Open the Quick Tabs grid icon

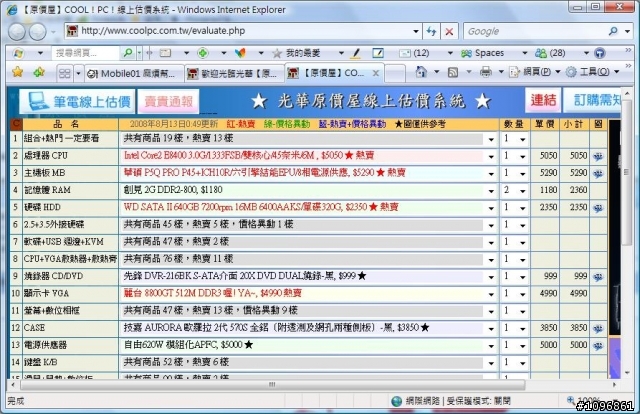64,73
